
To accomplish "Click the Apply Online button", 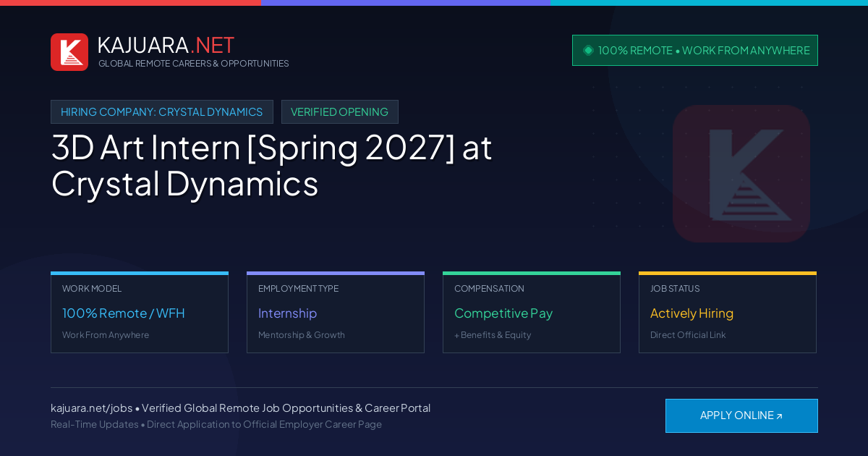I will (x=741, y=415).
